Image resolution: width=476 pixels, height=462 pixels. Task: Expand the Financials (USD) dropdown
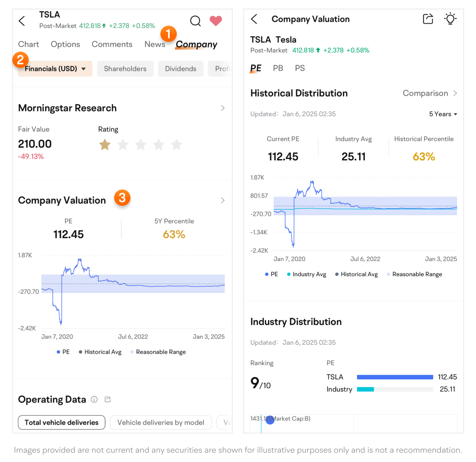pyautogui.click(x=55, y=69)
